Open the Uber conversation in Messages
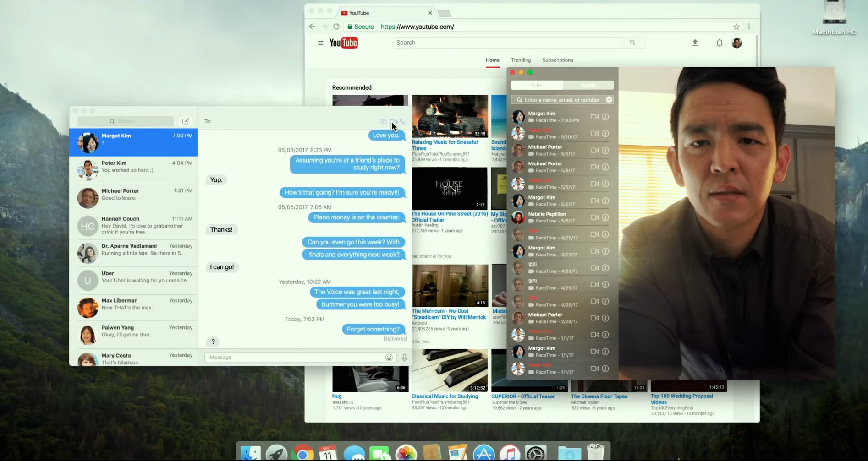The width and height of the screenshot is (868, 461). pyautogui.click(x=133, y=281)
